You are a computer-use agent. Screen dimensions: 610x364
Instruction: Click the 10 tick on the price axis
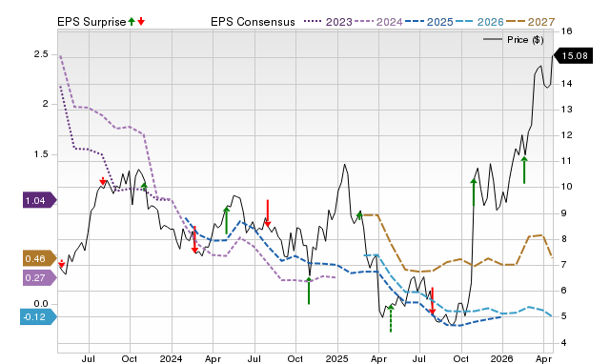tap(567, 187)
